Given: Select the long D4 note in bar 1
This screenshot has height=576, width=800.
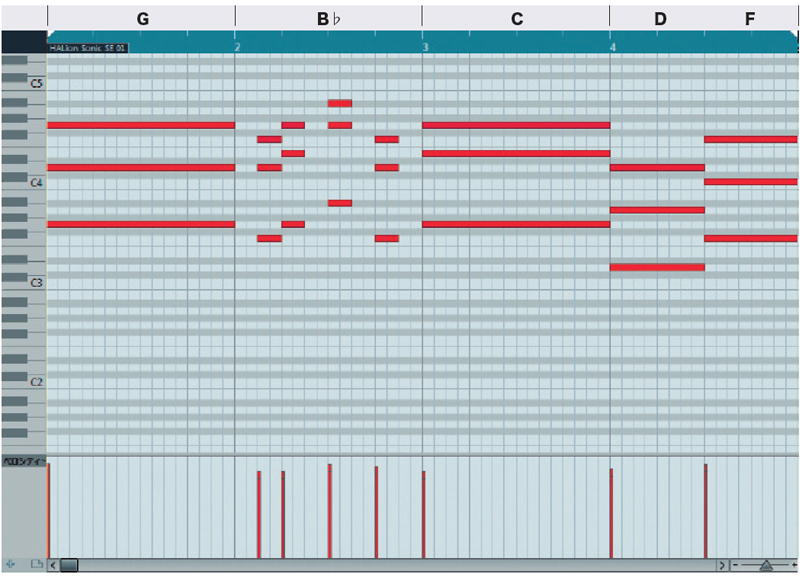Looking at the screenshot, I should pos(141,167).
